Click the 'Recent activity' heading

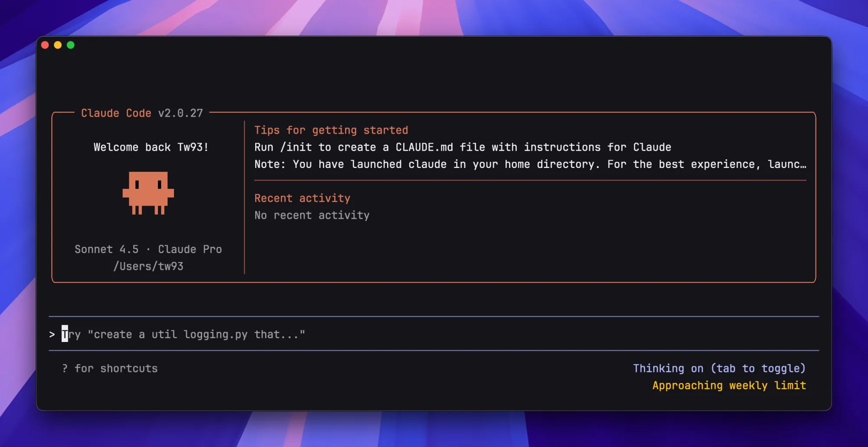(302, 198)
